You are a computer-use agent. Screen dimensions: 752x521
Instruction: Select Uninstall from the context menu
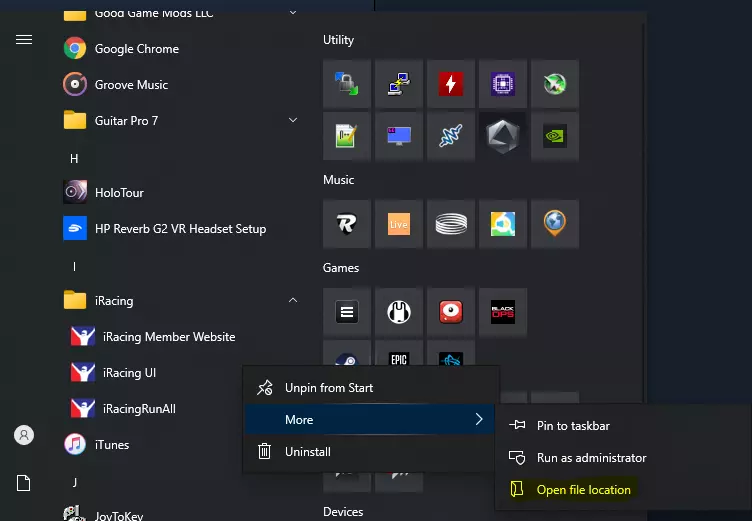click(x=369, y=451)
